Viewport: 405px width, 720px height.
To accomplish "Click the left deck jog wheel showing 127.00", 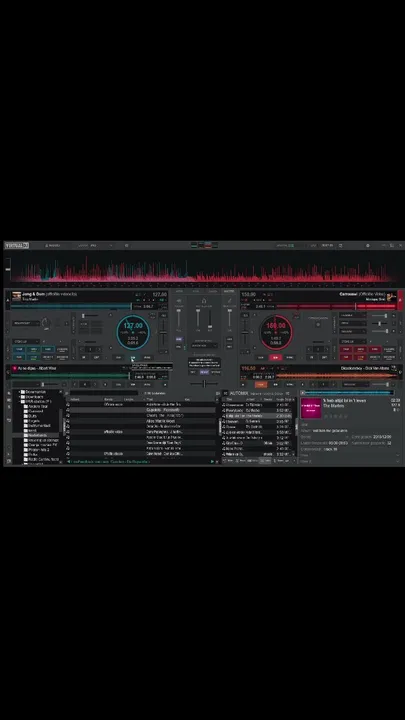I will click(x=133, y=332).
